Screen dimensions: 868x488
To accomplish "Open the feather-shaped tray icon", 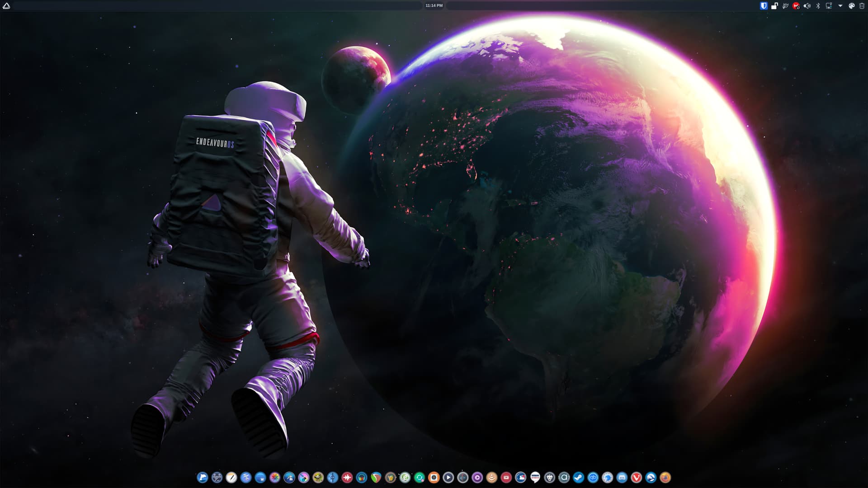I will [785, 6].
